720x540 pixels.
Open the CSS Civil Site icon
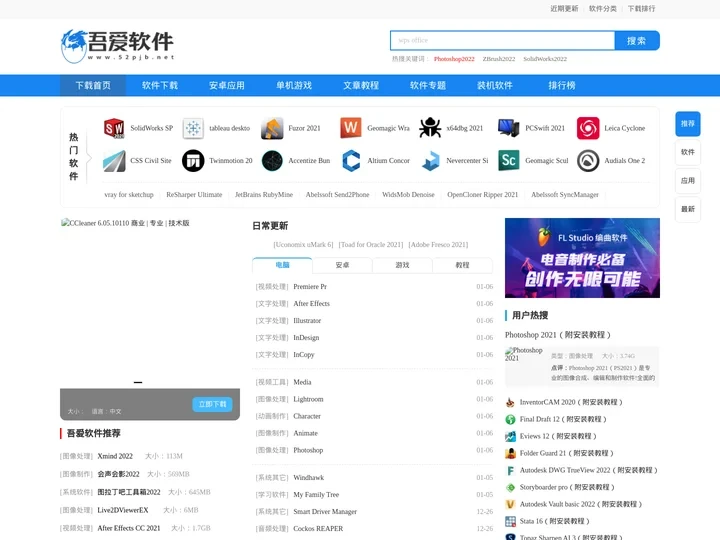(114, 161)
